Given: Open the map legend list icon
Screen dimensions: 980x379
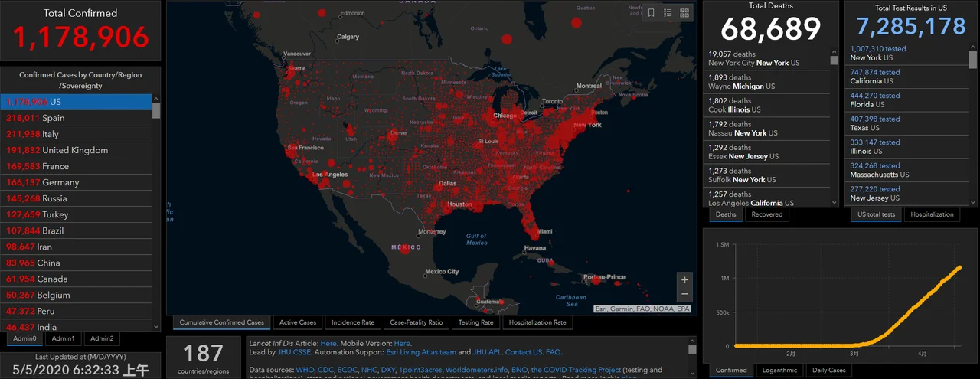Looking at the screenshot, I should pos(668,13).
